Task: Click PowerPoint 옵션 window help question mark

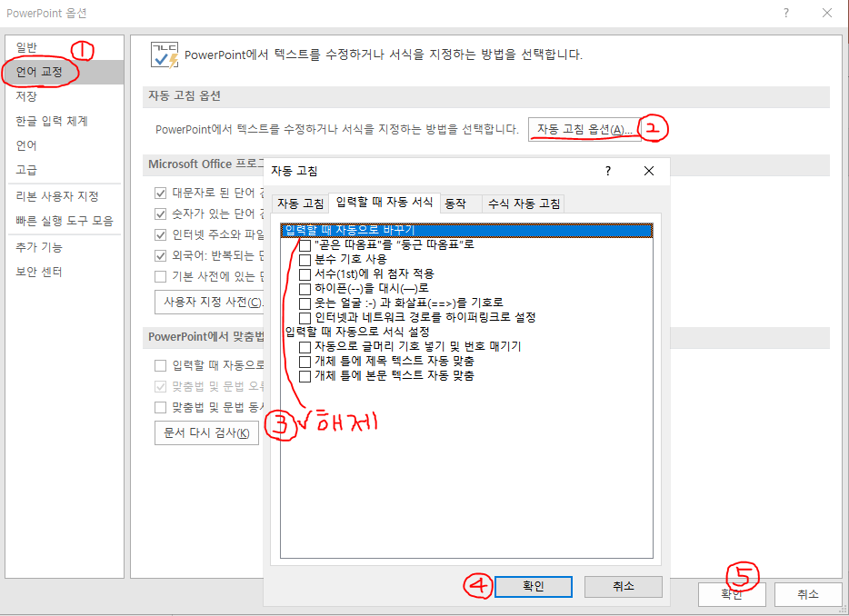Action: coord(786,13)
